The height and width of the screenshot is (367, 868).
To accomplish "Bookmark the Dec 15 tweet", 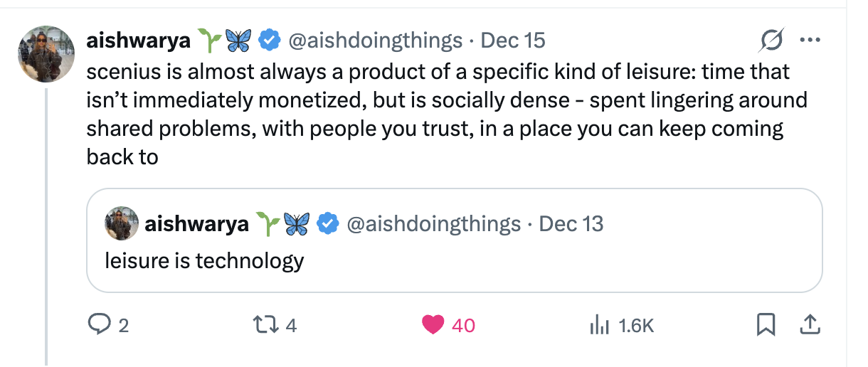I will tap(765, 325).
